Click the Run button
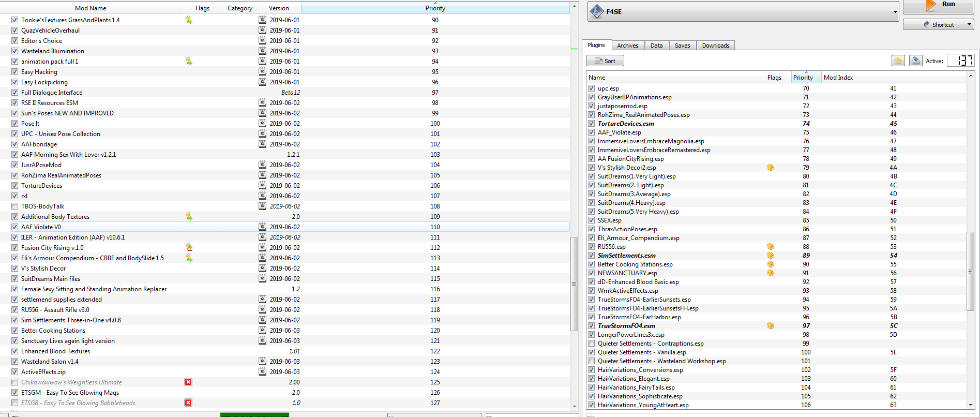This screenshot has width=980, height=417. click(939, 6)
